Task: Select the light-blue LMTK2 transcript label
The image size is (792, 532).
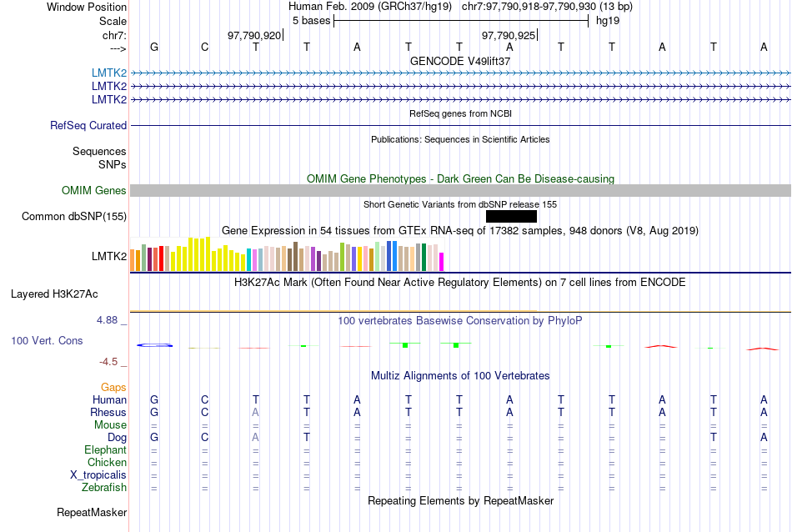Action: 109,73
